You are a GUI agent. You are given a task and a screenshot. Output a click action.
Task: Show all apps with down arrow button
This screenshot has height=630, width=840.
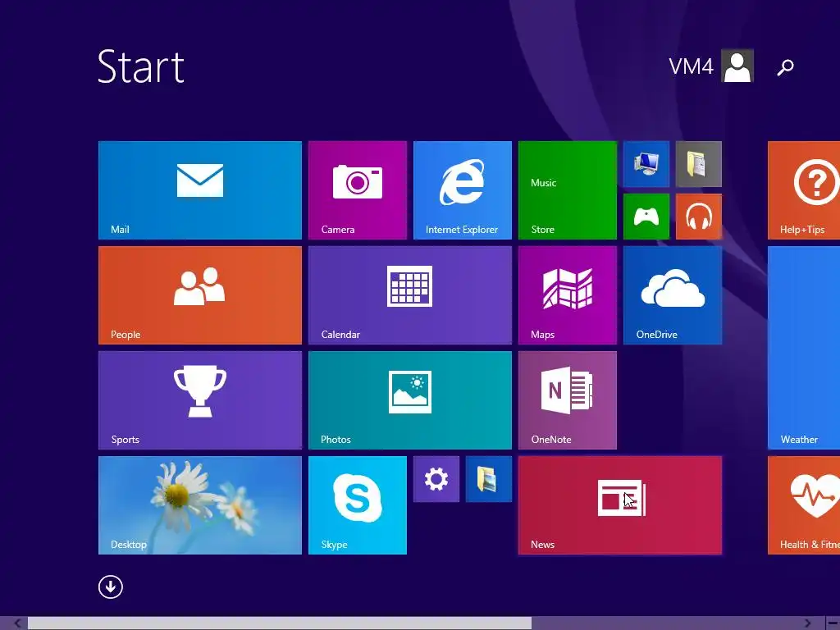click(111, 587)
